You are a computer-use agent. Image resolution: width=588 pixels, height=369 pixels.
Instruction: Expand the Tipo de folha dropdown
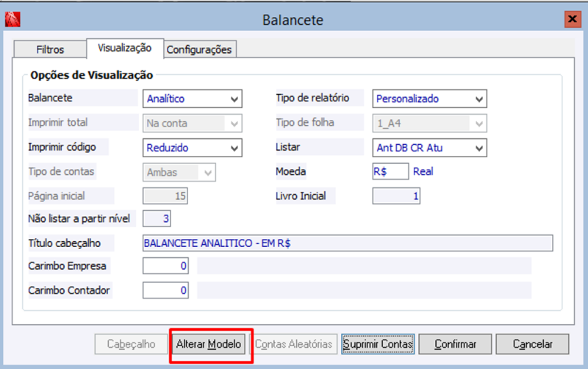point(430,123)
